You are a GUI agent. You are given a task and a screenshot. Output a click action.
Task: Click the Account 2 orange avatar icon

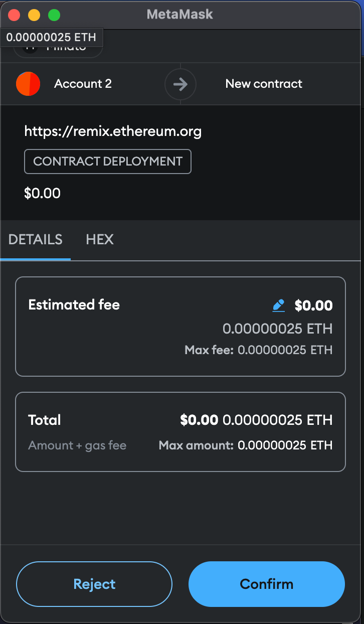pos(28,84)
